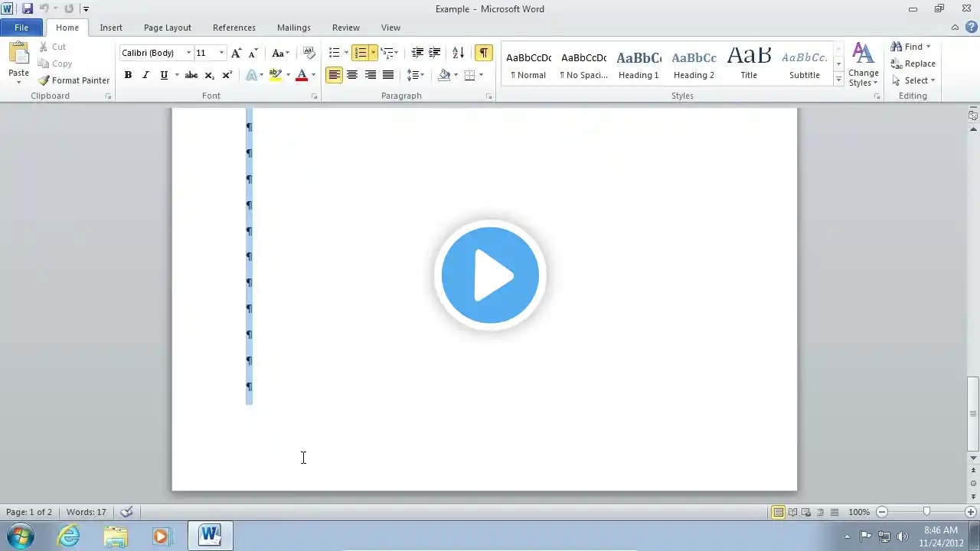The width and height of the screenshot is (980, 551).
Task: Zoom in with the plus button
Action: (971, 512)
